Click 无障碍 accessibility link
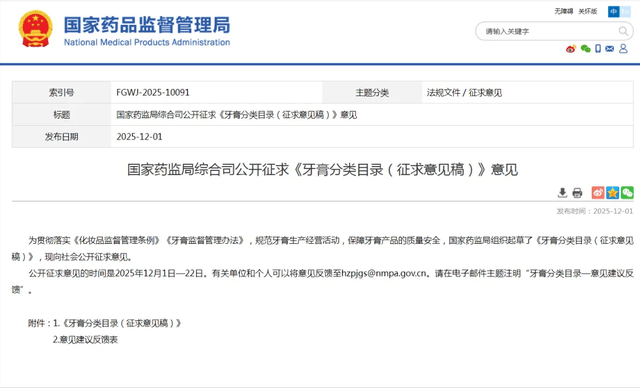640x388 pixels. tap(564, 11)
